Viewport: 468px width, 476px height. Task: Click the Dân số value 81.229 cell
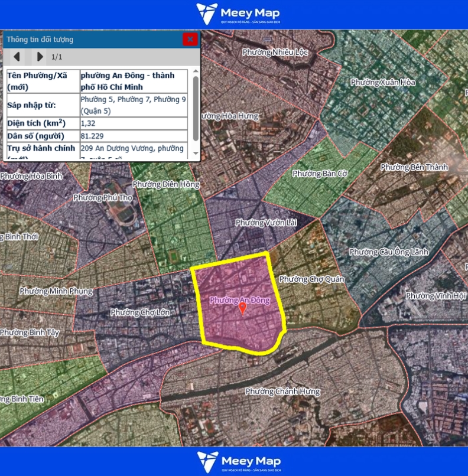tap(134, 136)
